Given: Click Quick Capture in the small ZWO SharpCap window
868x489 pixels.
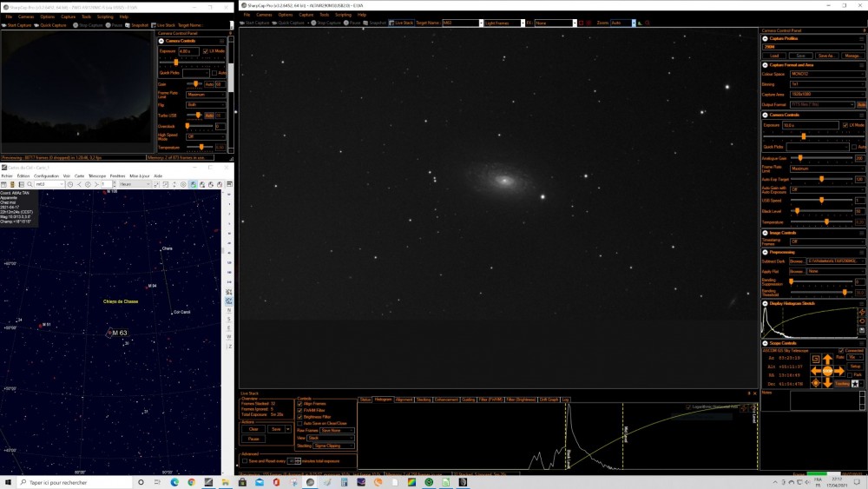Looking at the screenshot, I should click(50, 25).
